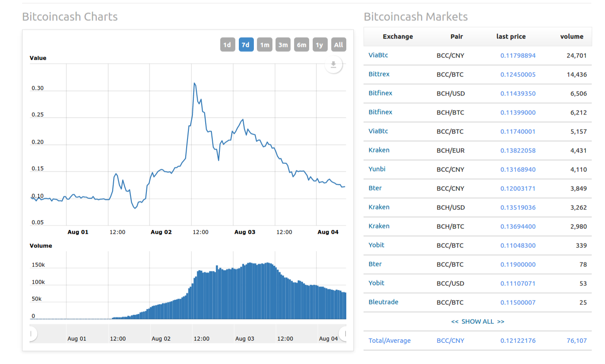
Task: Click last price 0.11107071
Action: (518, 284)
